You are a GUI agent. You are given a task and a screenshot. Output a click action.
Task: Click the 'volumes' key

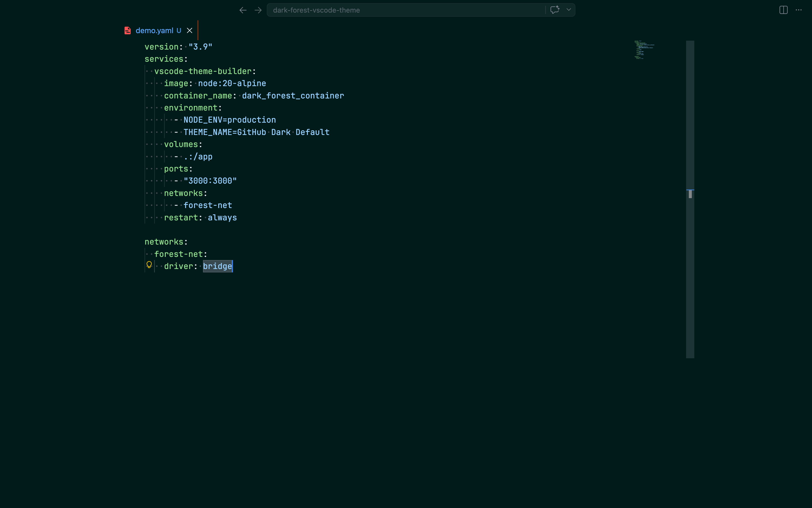(x=181, y=144)
